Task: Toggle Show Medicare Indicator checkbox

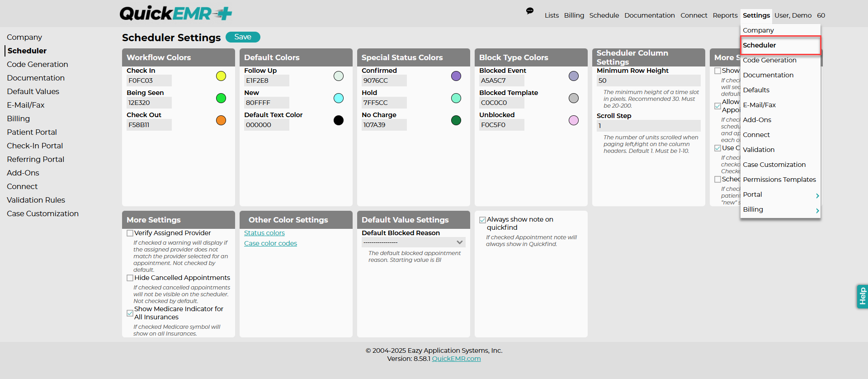Action: coord(130,313)
